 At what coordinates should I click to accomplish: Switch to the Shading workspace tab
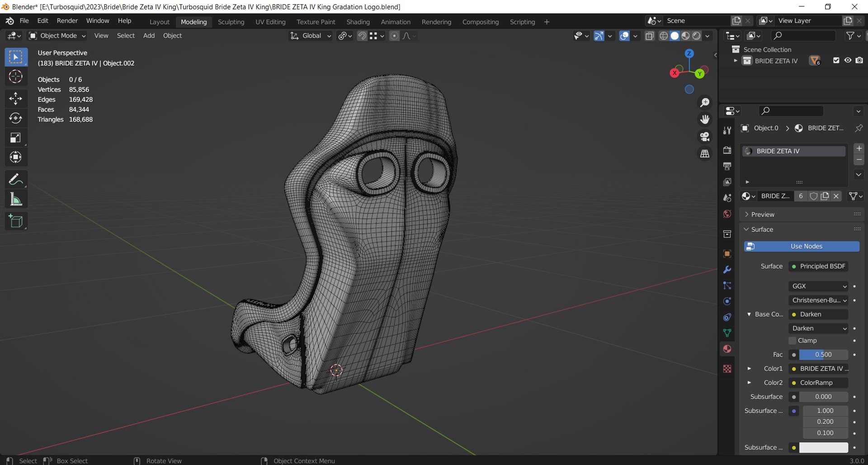coord(358,22)
